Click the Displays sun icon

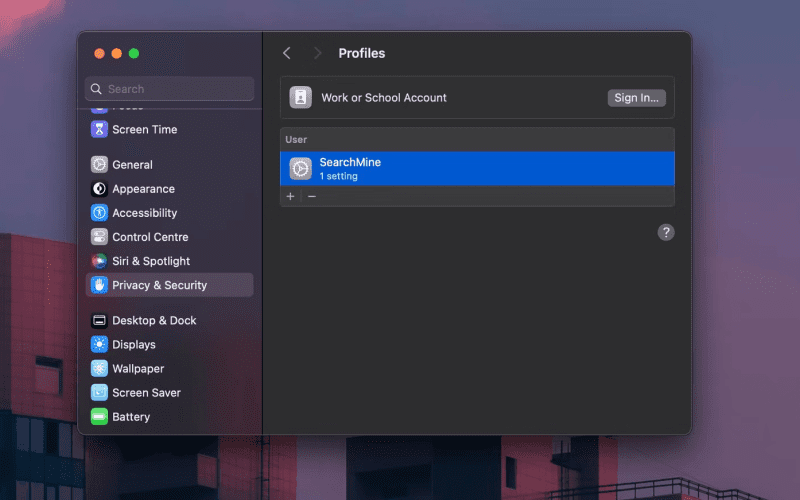pyautogui.click(x=99, y=344)
